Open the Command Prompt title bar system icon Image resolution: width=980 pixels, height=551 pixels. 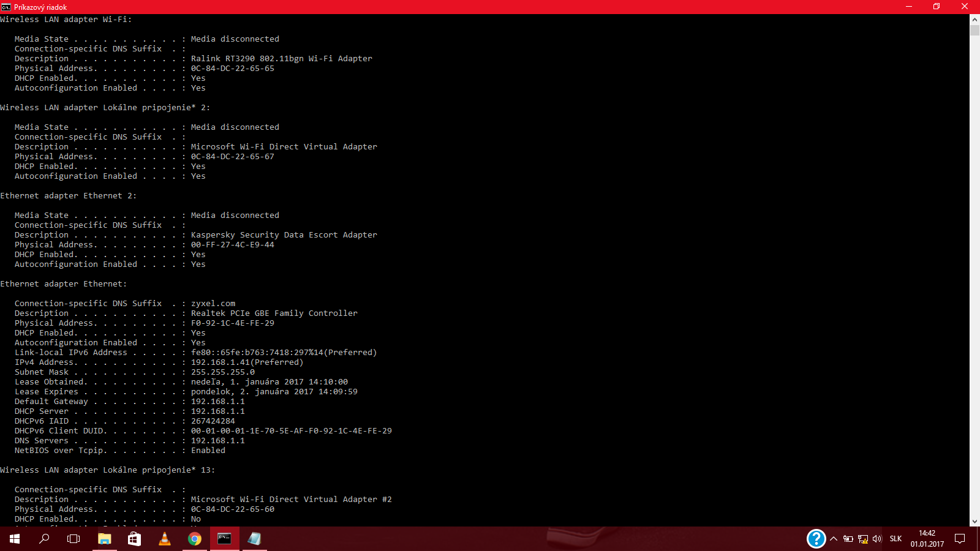pyautogui.click(x=6, y=7)
